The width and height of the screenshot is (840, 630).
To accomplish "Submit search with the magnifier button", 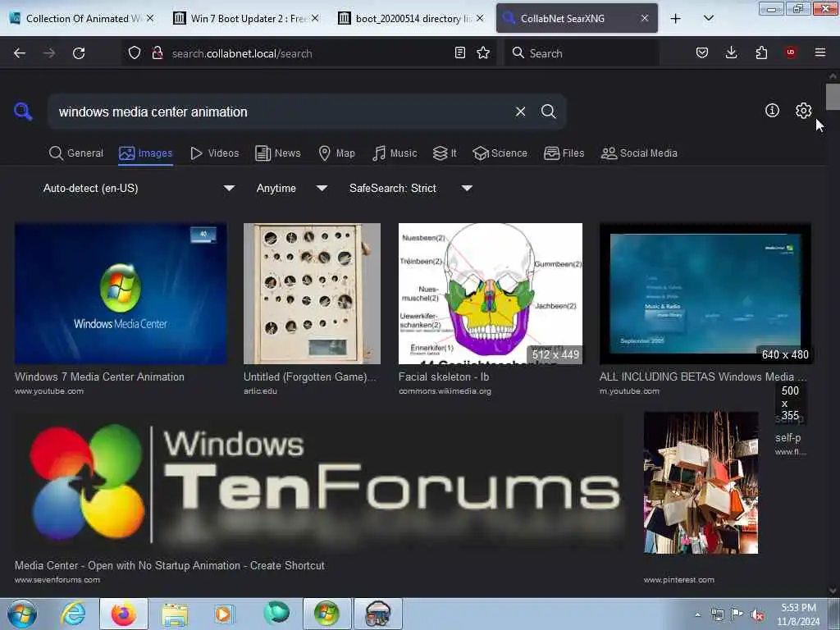I will [548, 112].
